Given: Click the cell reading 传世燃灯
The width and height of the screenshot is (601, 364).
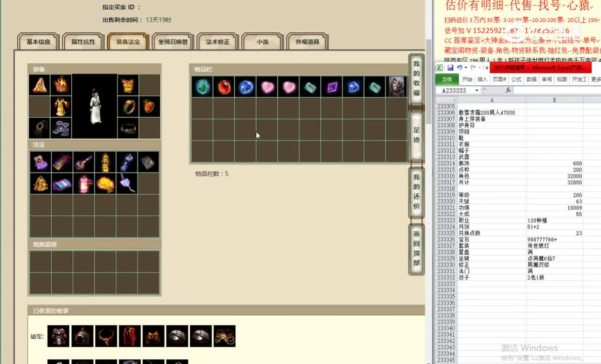Looking at the screenshot, I should coord(554,246).
